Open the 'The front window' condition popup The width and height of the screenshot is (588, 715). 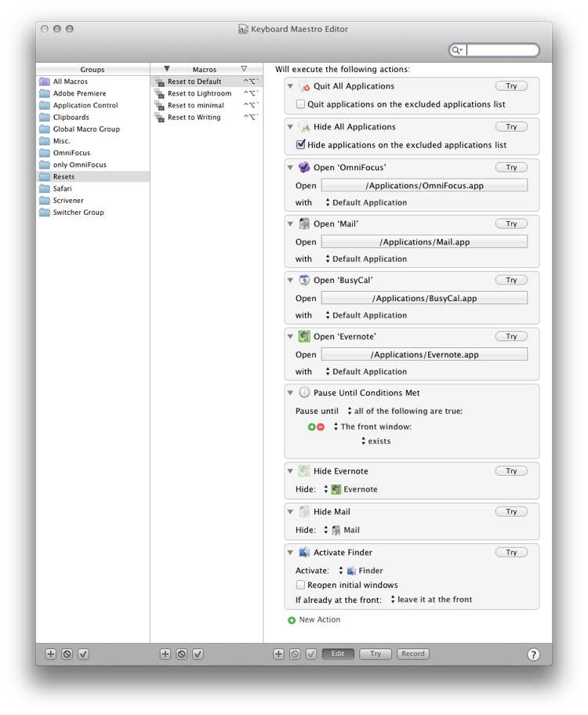[x=372, y=426]
